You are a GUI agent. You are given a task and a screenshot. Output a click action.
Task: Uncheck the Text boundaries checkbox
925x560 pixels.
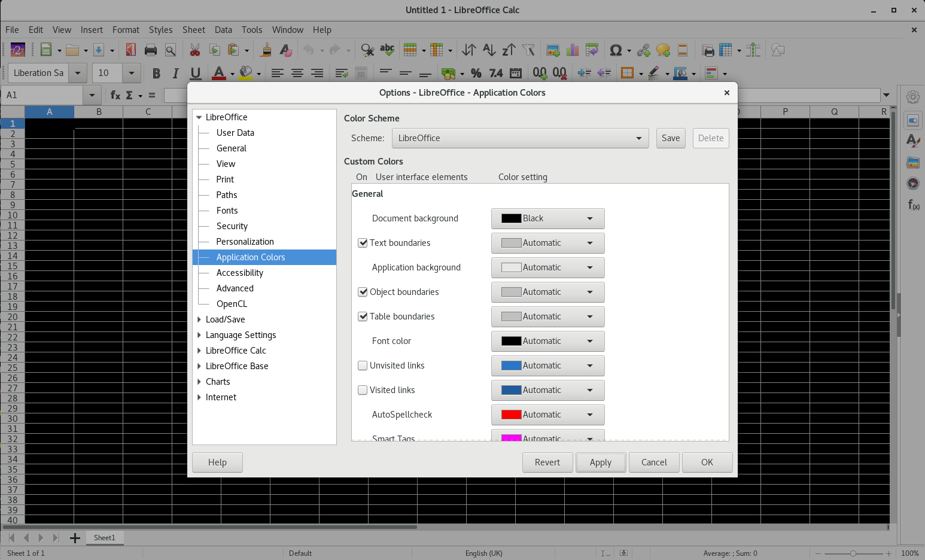pos(363,243)
